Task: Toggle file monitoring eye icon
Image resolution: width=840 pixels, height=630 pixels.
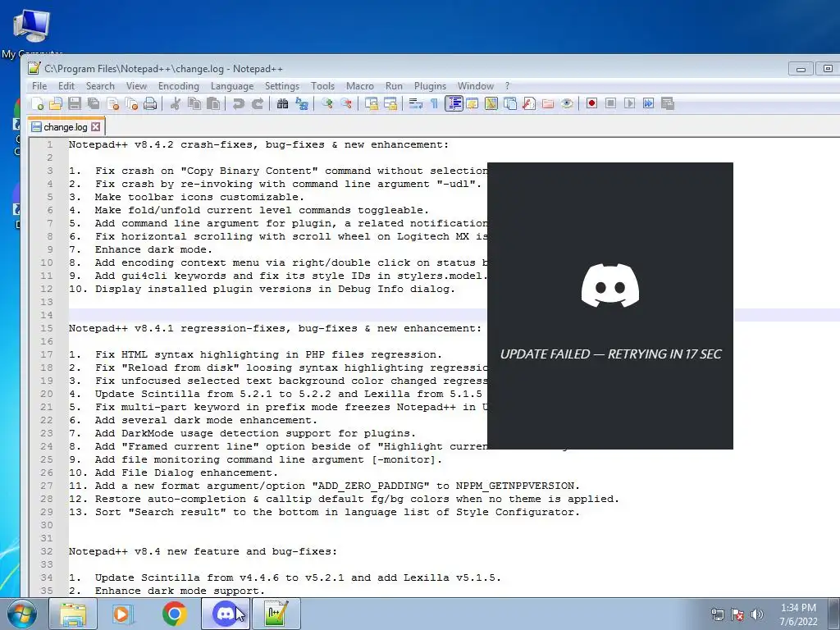Action: [567, 103]
